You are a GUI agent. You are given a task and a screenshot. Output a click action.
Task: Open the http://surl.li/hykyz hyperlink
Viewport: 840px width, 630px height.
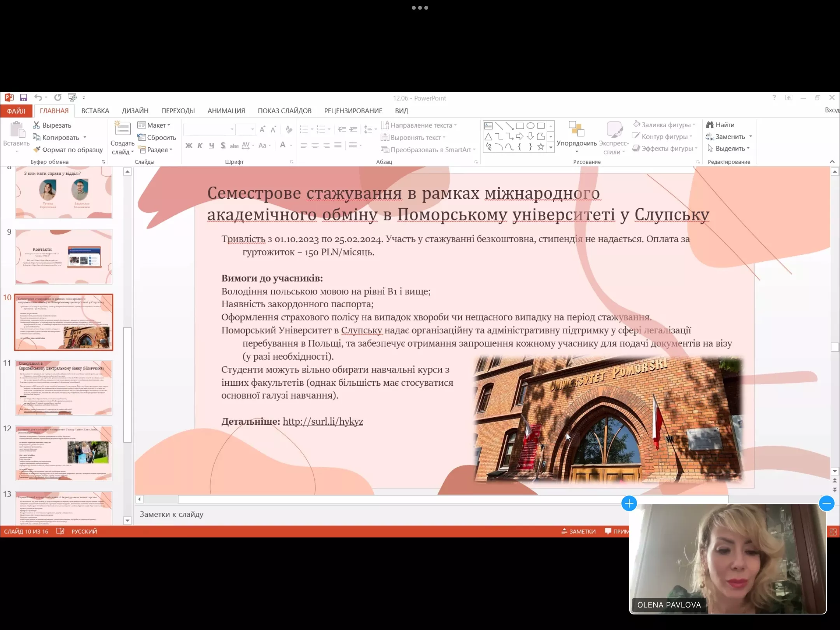pyautogui.click(x=323, y=421)
